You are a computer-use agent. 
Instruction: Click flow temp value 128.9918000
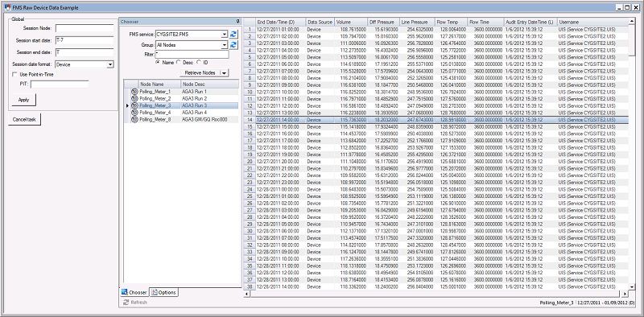453,120
